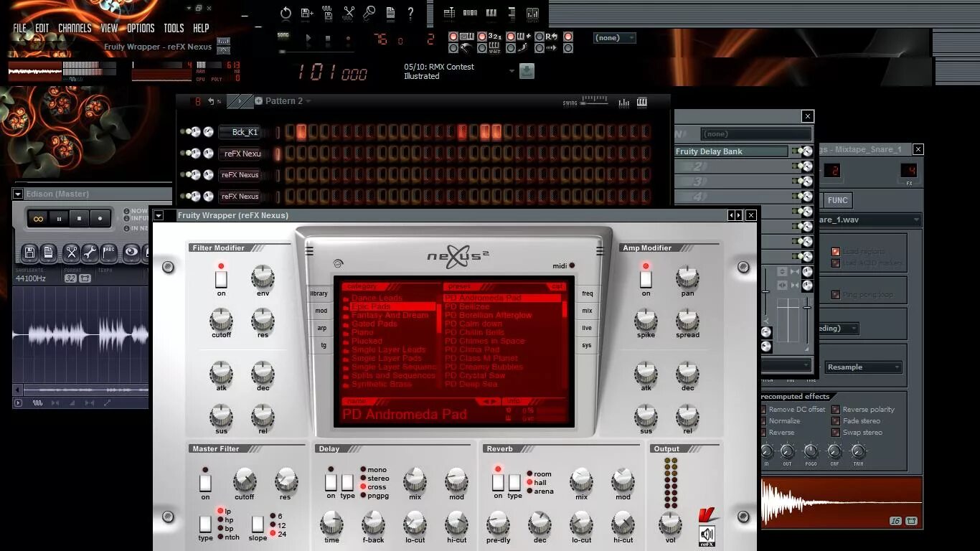Click the keyboard editor icon in step sequencer
This screenshot has height=551, width=980.
[642, 102]
